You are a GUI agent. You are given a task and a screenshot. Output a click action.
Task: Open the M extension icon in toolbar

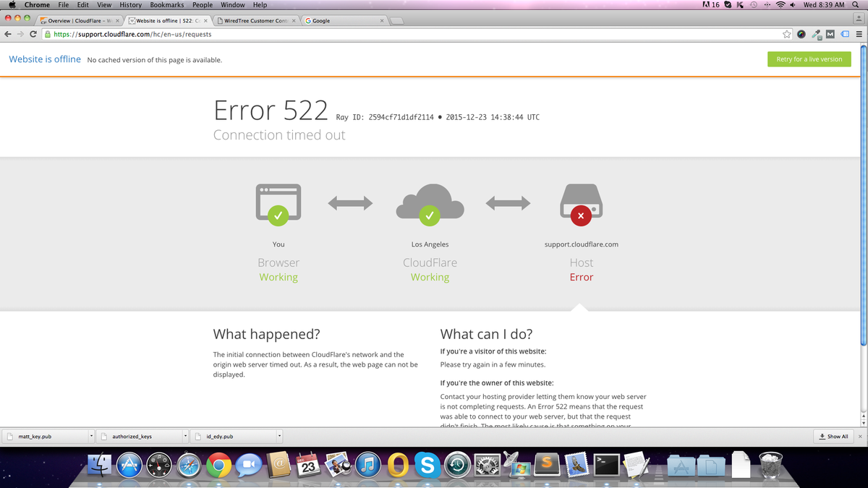click(830, 34)
